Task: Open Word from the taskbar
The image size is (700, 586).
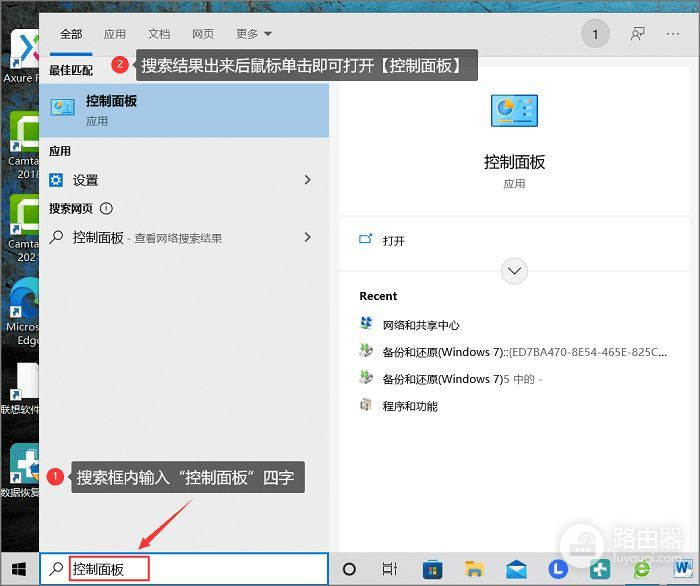Action: (683, 569)
